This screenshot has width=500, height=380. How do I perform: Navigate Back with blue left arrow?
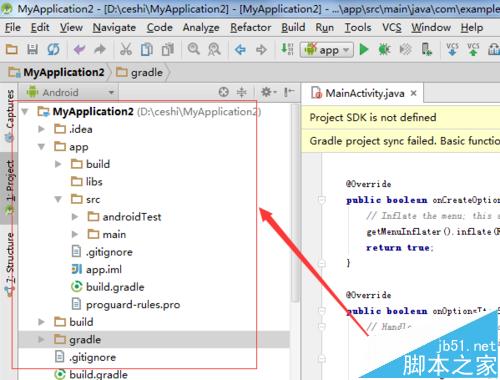coord(240,50)
